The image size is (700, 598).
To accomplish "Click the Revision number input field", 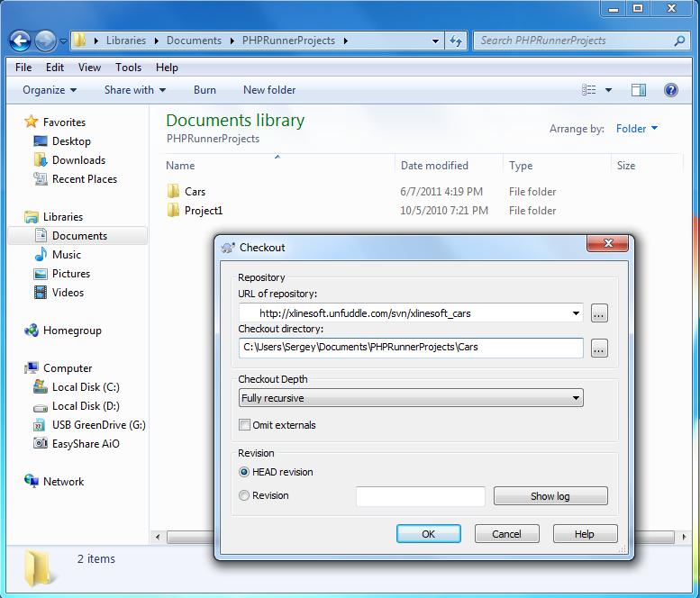I will click(x=421, y=496).
